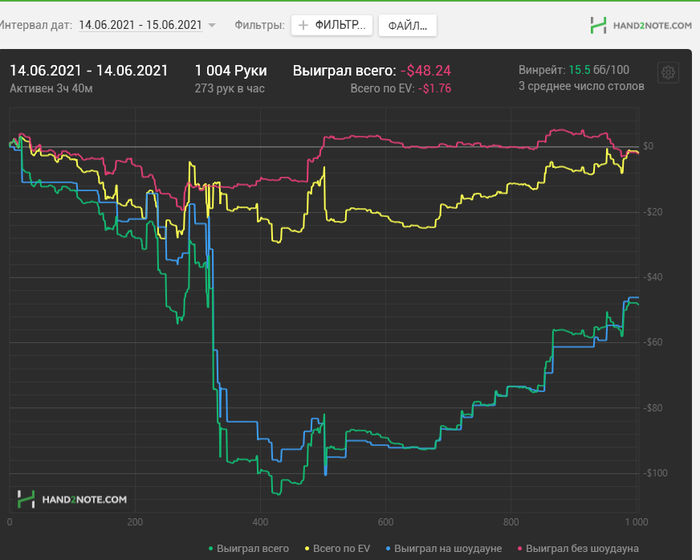Toggle the Выиграл всего legend series
Viewport: 700px width, 560px height.
tap(249, 548)
